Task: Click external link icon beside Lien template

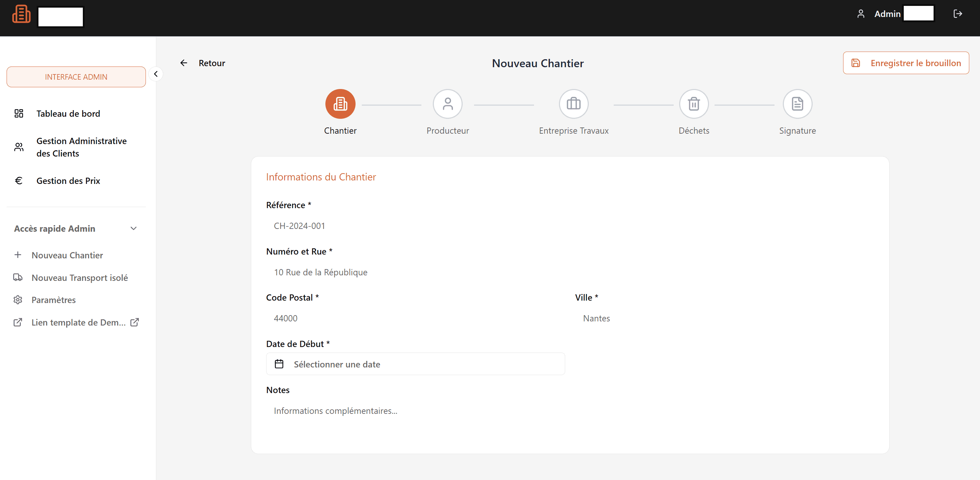Action: (x=135, y=322)
